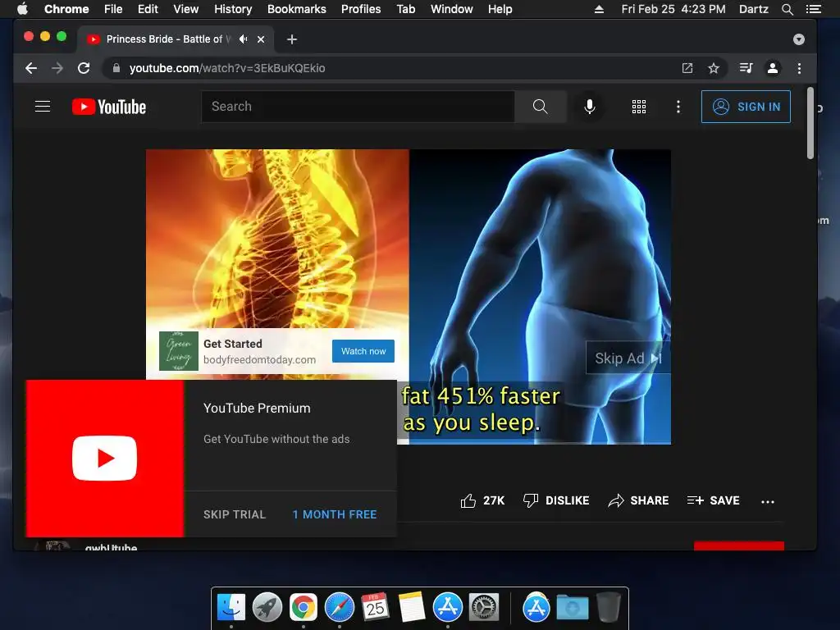The width and height of the screenshot is (840, 630).
Task: Share the video via SHARE
Action: click(x=638, y=500)
